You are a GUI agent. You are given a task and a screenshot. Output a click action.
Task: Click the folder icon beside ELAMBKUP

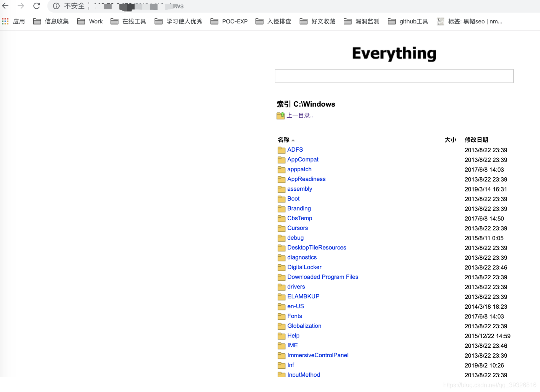(x=281, y=297)
